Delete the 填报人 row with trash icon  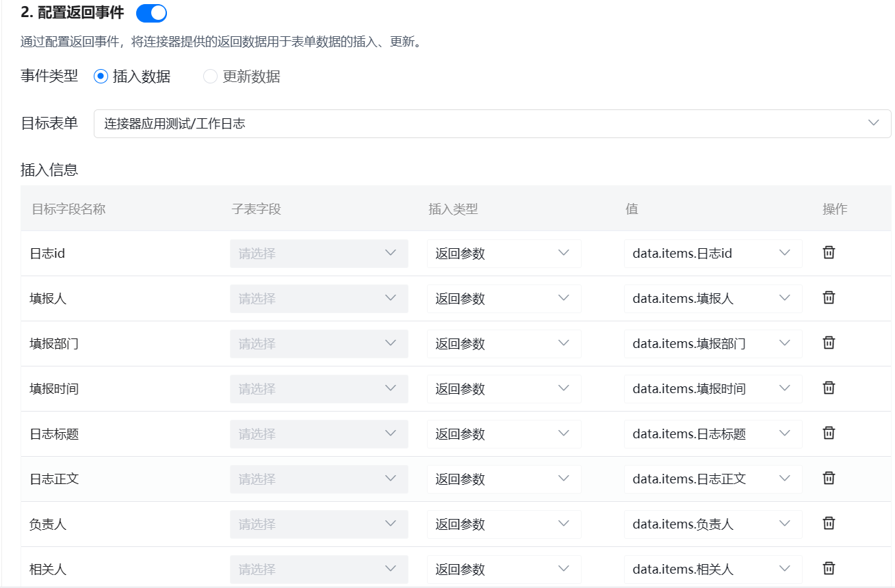point(829,297)
